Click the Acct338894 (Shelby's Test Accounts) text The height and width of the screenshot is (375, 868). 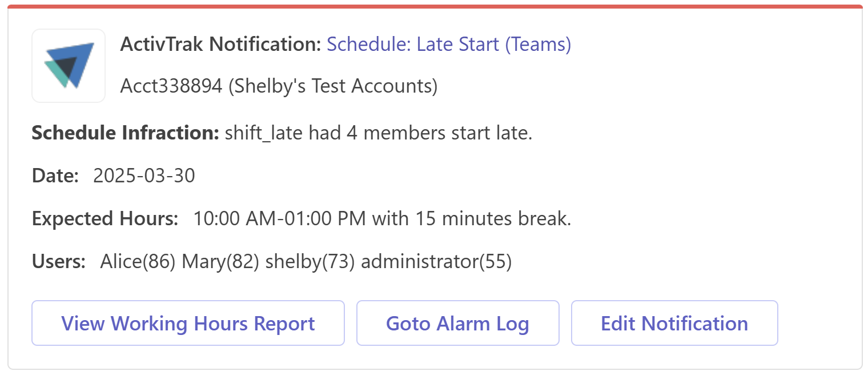click(279, 86)
